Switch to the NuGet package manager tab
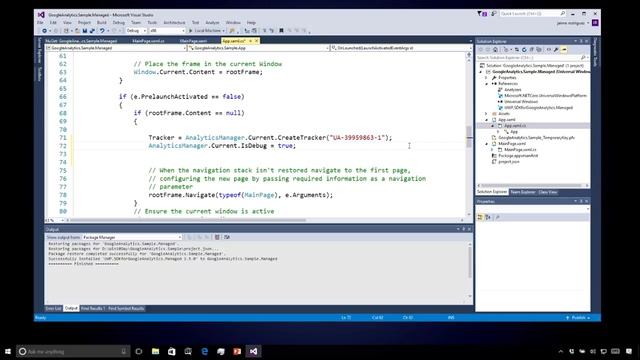Screen dimensions: 640x360 tap(81, 41)
